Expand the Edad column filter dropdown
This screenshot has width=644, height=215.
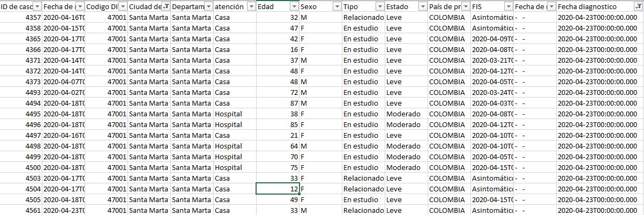(x=294, y=6)
